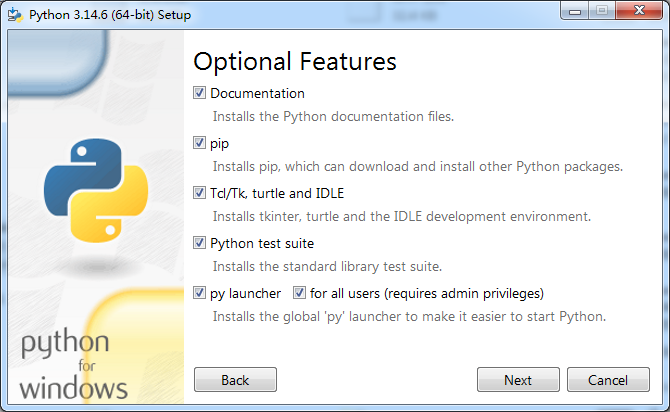Cancel the Python setup
This screenshot has height=412, width=670.
pyautogui.click(x=608, y=380)
